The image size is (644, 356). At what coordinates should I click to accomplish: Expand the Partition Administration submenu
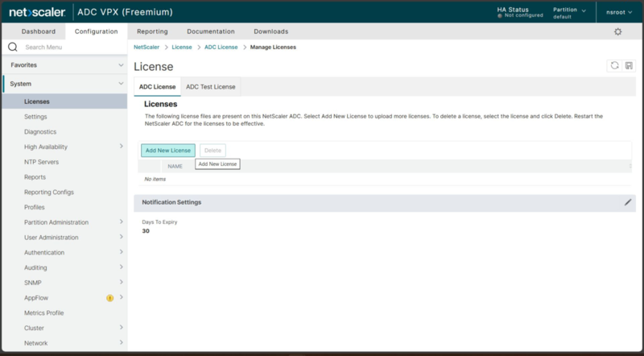pyautogui.click(x=122, y=222)
